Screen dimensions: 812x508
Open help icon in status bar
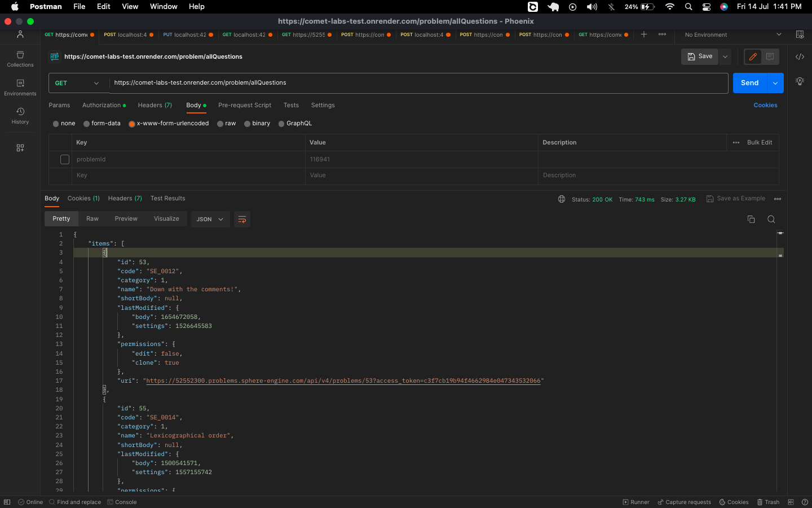805,502
